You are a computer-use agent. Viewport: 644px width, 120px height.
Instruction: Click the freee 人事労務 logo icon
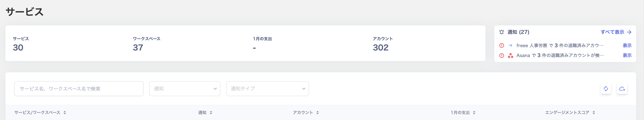coord(511,46)
